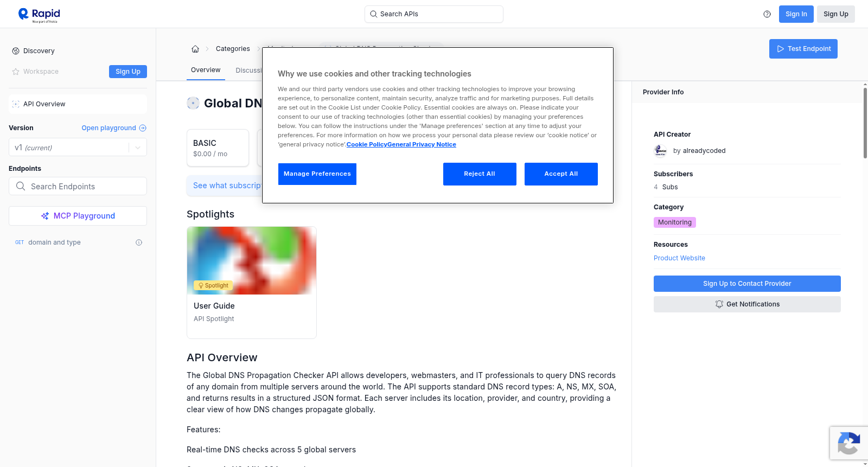Select the BASIC pricing plan card
The height and width of the screenshot is (467, 868).
tap(218, 148)
